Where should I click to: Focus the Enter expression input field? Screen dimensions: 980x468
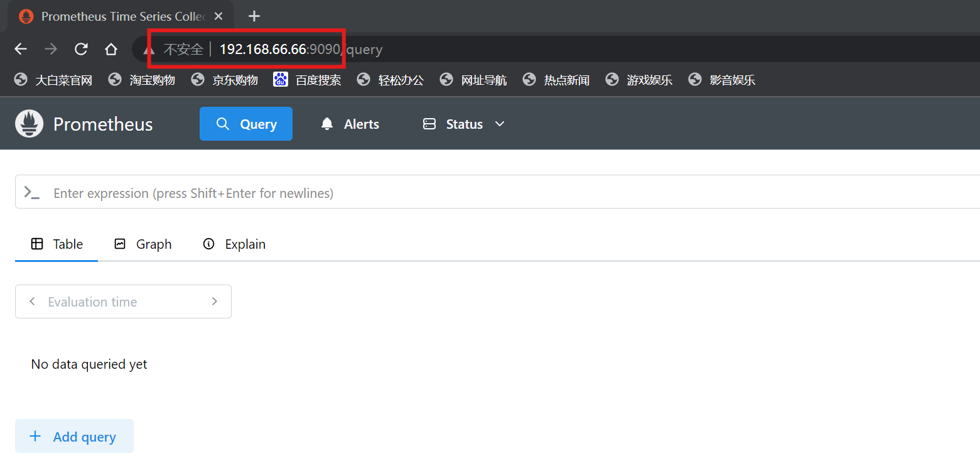tap(497, 192)
